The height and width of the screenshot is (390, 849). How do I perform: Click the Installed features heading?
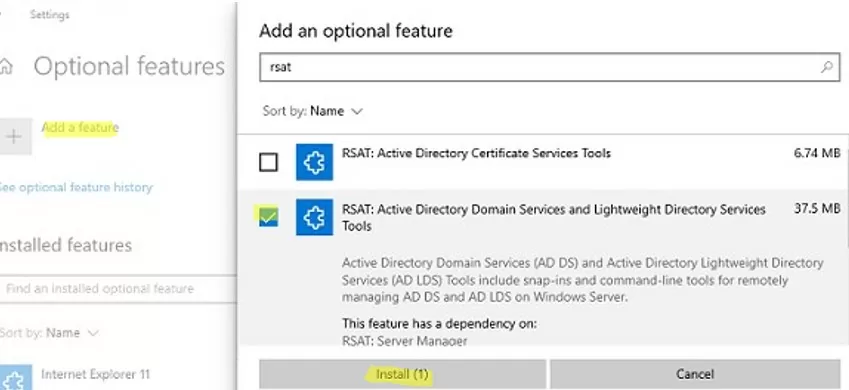click(65, 245)
